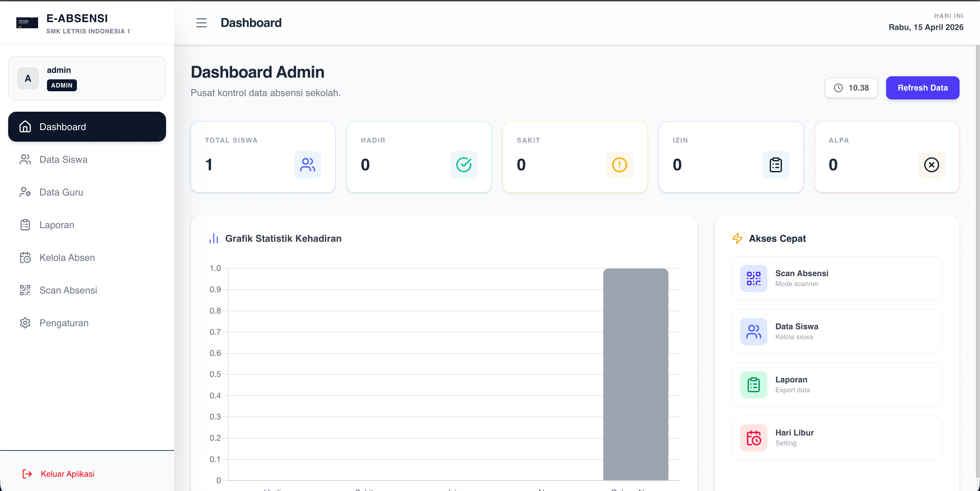The height and width of the screenshot is (491, 980).
Task: Open the Kelola Absen calendar icon
Action: tap(25, 257)
